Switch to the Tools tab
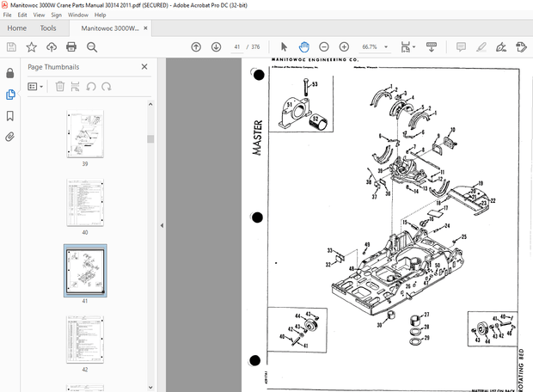 [48, 28]
